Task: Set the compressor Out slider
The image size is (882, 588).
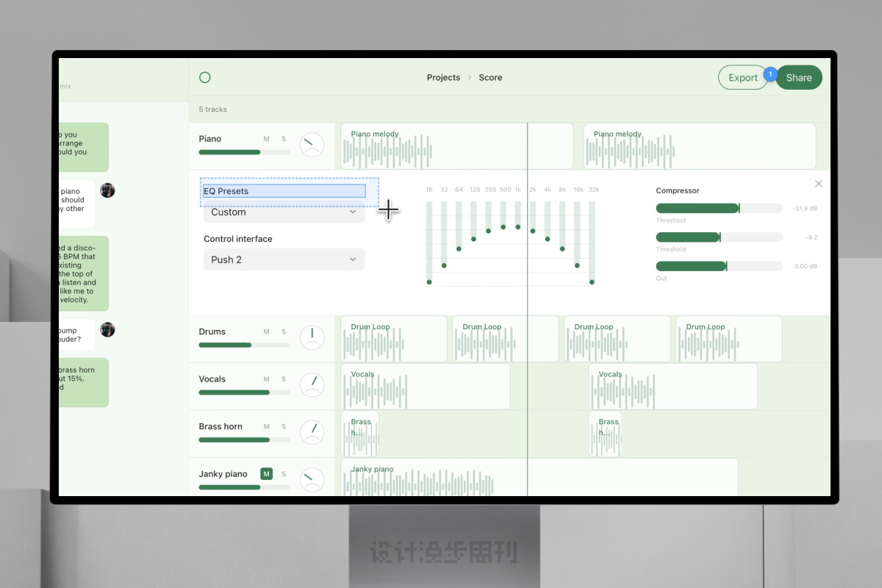Action: point(719,266)
